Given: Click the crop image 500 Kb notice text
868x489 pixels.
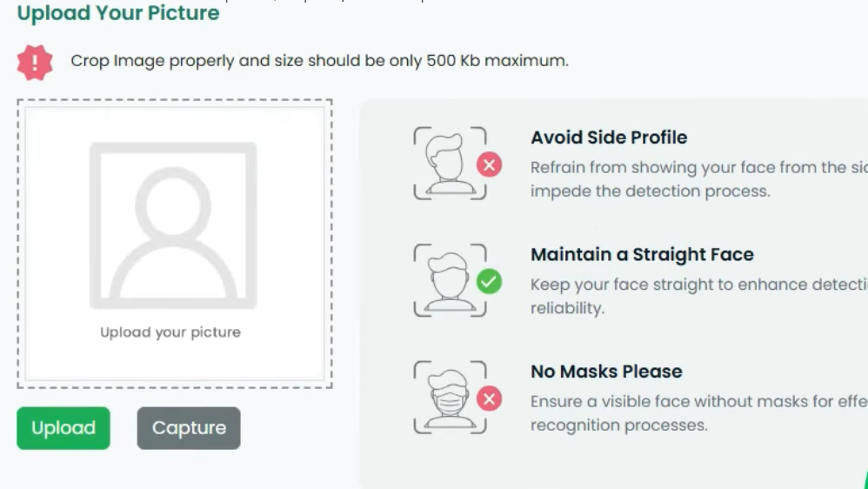Looking at the screenshot, I should click(x=319, y=61).
